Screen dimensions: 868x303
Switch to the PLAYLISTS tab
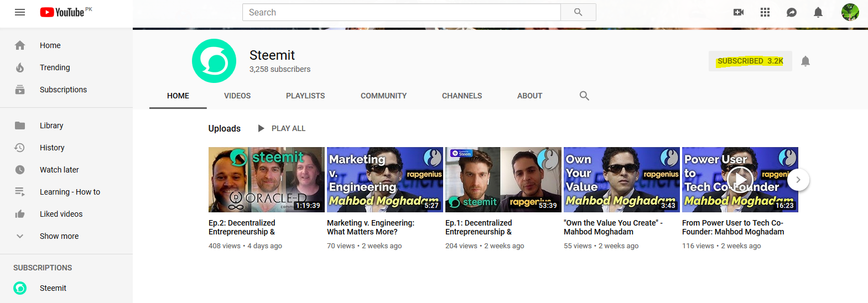(305, 96)
